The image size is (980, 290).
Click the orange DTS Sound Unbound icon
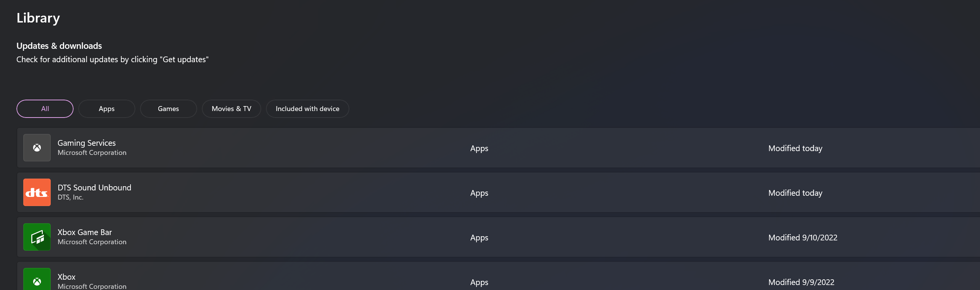[x=37, y=192]
